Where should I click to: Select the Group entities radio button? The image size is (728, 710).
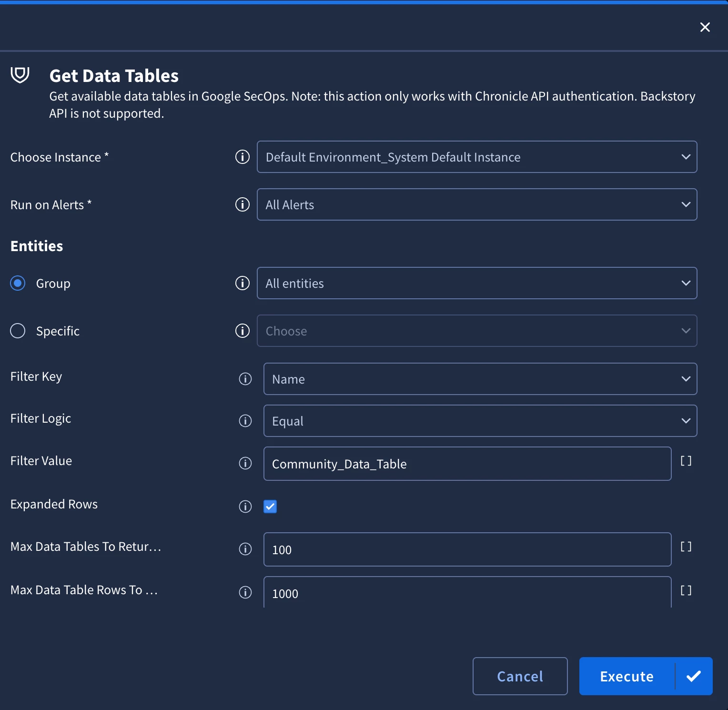pyautogui.click(x=18, y=283)
